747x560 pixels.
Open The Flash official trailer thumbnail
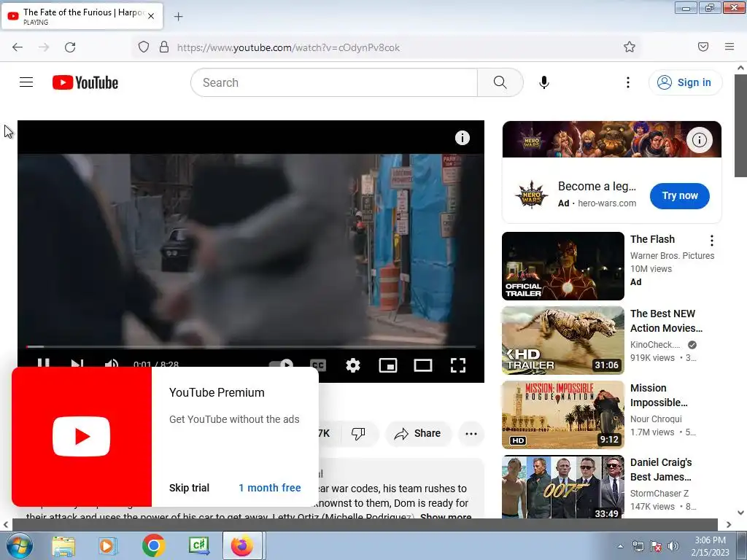563,266
